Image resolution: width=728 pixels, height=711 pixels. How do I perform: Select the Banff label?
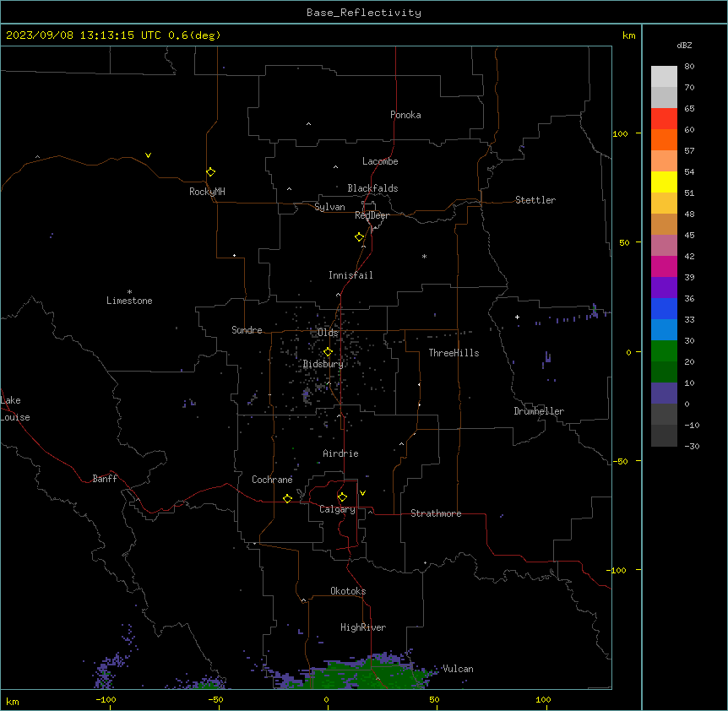click(x=105, y=479)
